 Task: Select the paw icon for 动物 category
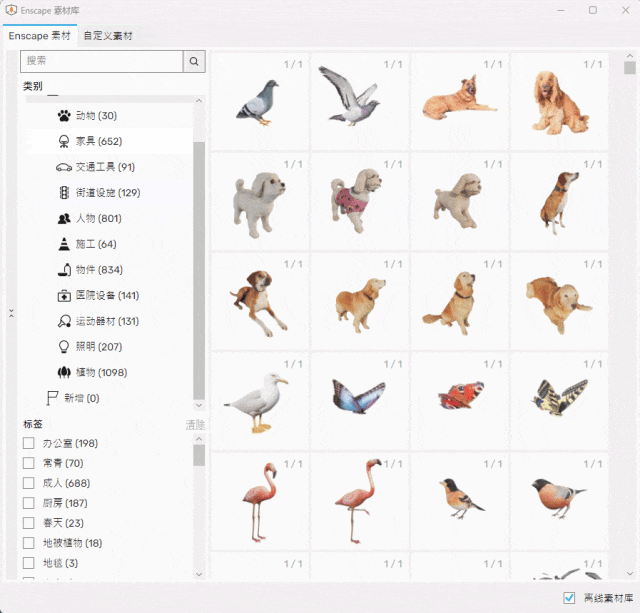(64, 116)
